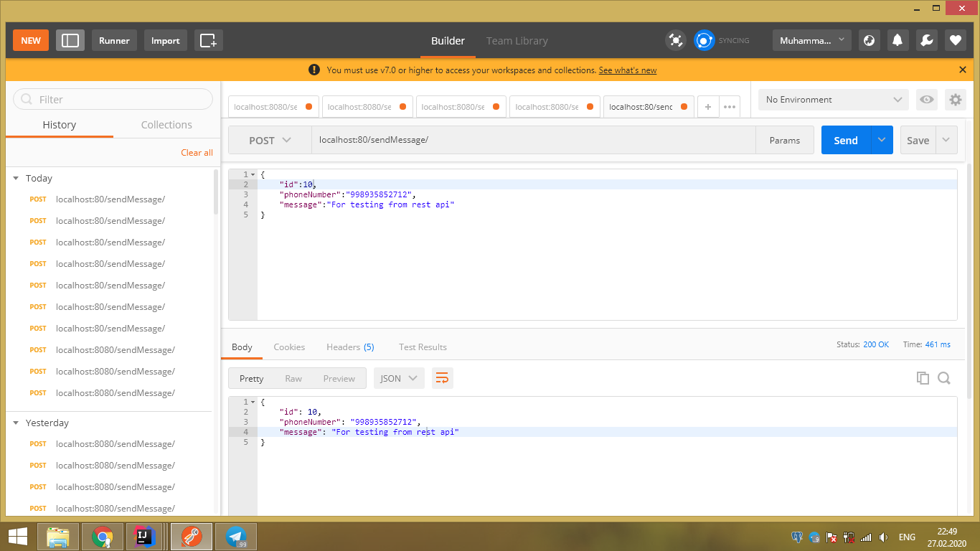Click the "200 OK" status text
Screen dimensions: 980x551
pos(876,344)
